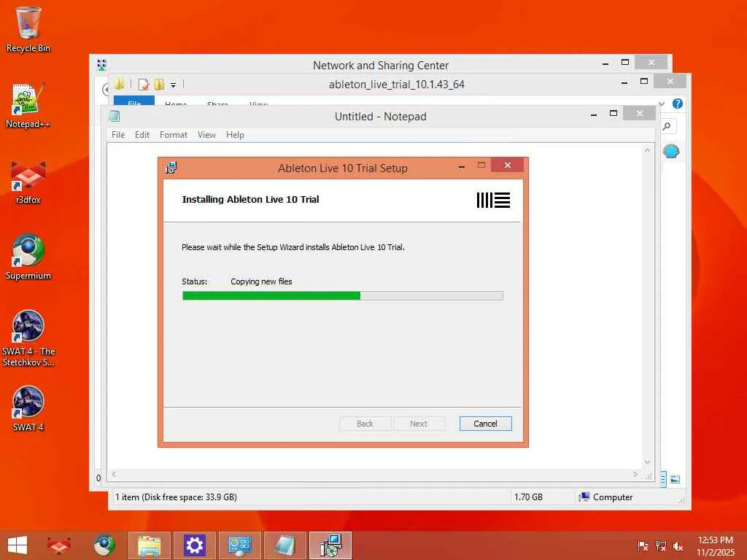Select the r3dfox desktop shortcut
The height and width of the screenshot is (560, 747).
[28, 182]
